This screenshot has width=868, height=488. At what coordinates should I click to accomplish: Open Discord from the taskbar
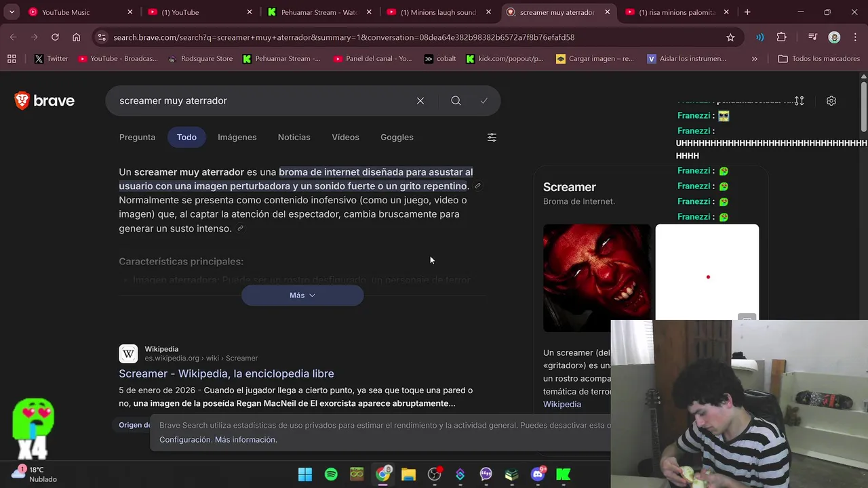tap(538, 474)
